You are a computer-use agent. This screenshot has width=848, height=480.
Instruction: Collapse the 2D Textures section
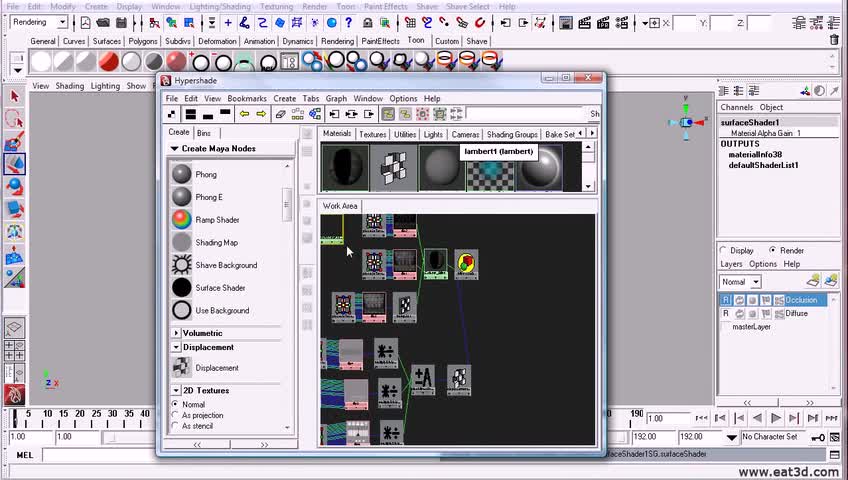click(x=176, y=391)
